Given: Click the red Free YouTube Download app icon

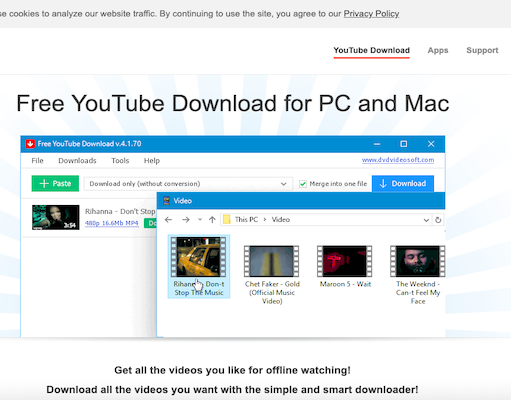Looking at the screenshot, I should 30,144.
